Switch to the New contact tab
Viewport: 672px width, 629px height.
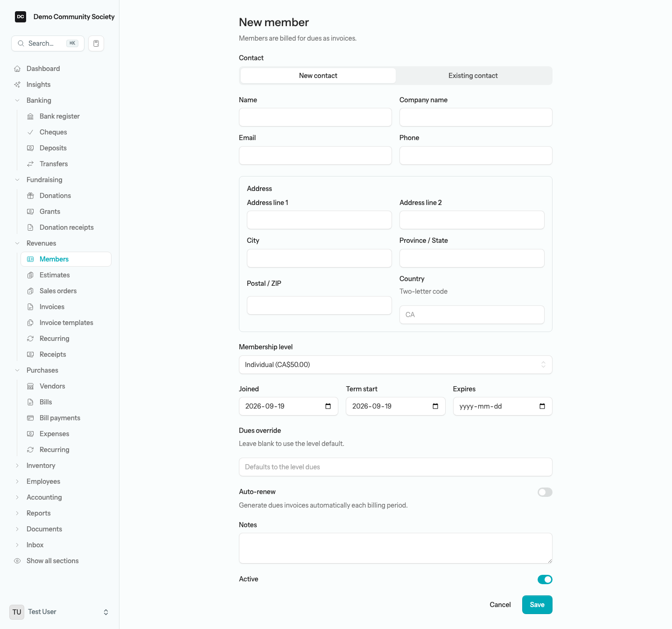318,76
